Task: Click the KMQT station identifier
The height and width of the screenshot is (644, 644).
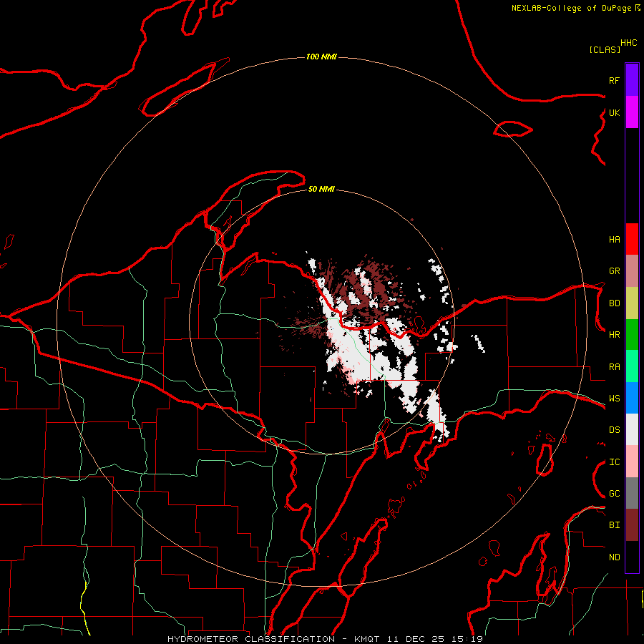Action: tap(367, 639)
